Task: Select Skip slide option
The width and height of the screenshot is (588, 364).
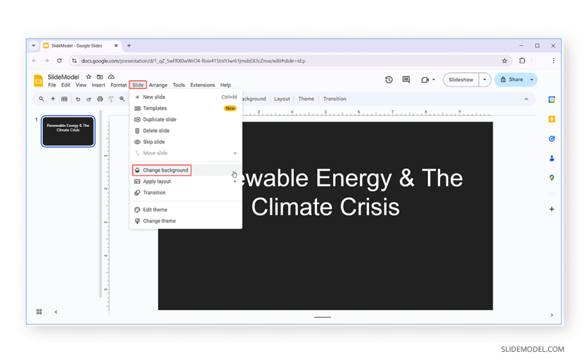Action: [186, 142]
